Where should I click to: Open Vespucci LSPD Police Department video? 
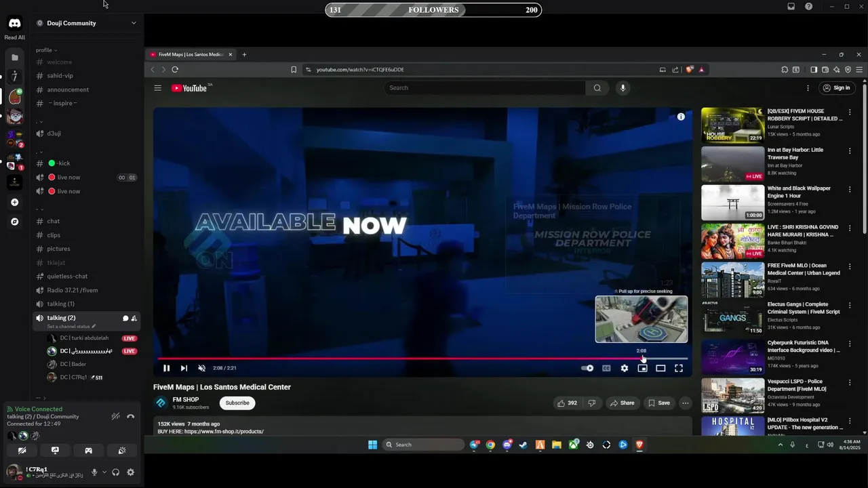coord(732,395)
